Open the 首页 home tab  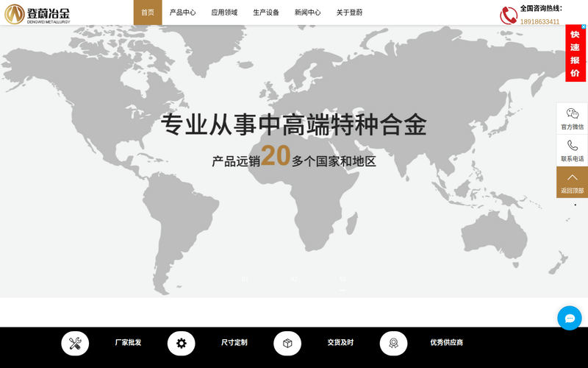tap(148, 13)
